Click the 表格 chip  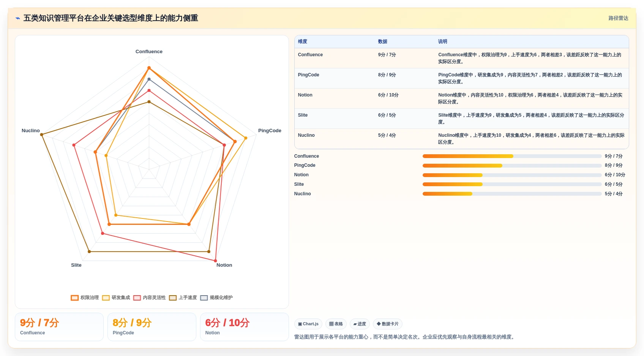336,324
